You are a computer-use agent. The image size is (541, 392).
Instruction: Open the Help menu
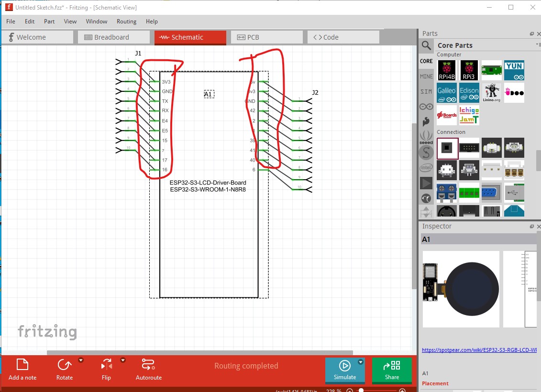click(152, 22)
